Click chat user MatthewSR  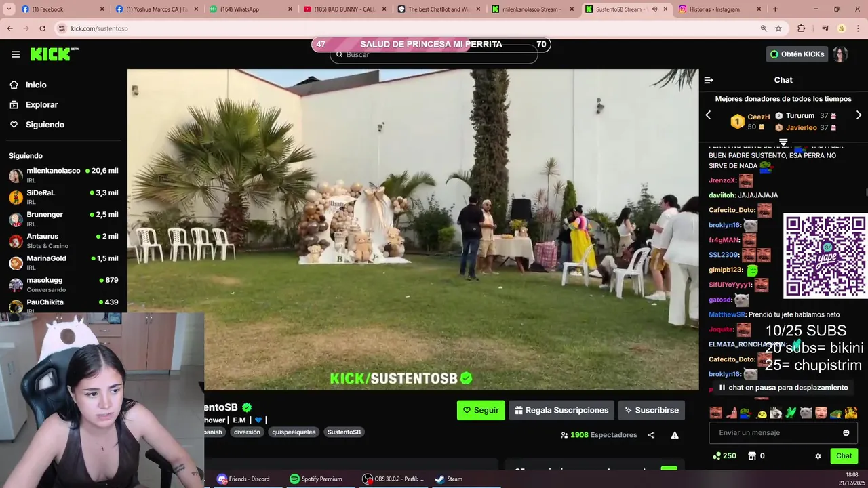click(727, 314)
